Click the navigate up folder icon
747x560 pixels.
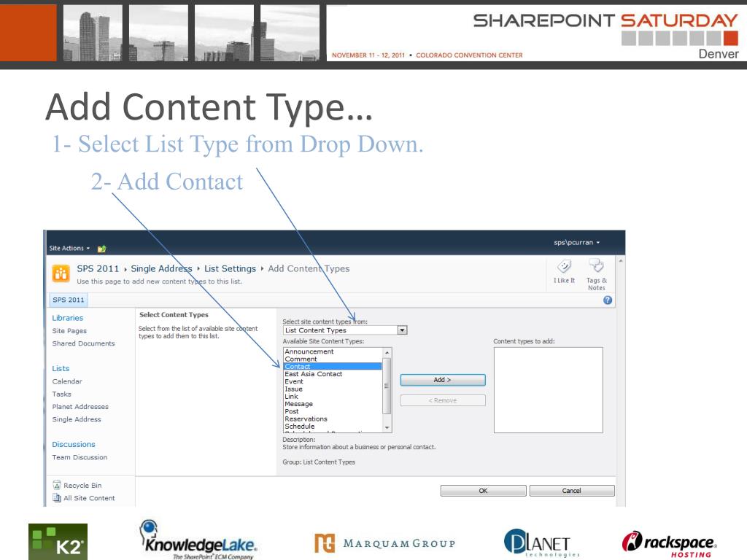click(101, 249)
